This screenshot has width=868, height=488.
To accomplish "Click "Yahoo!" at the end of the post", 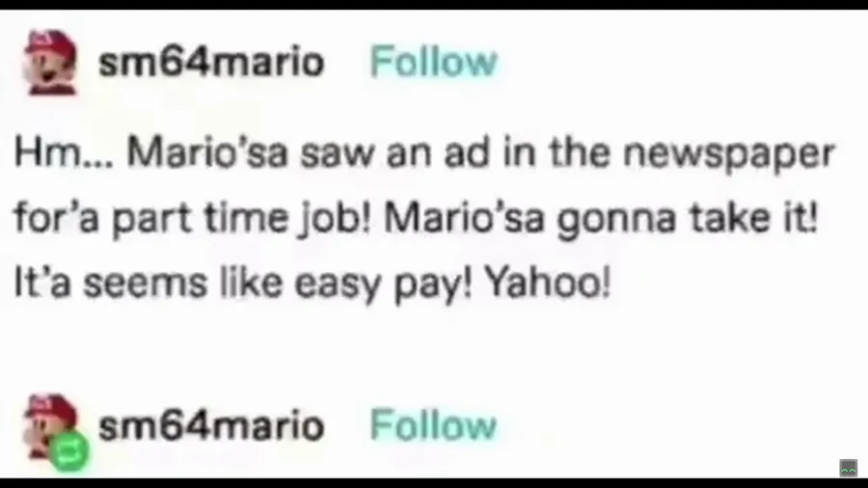I will [x=548, y=284].
